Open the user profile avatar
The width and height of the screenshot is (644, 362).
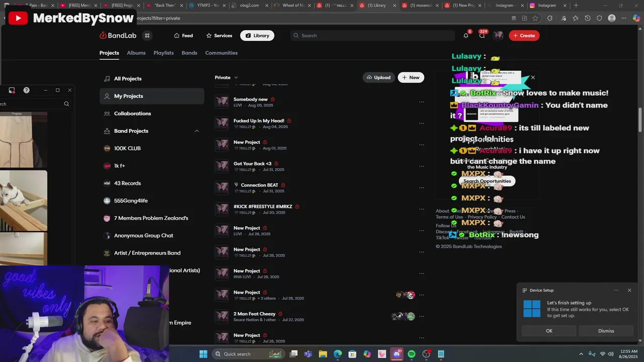(498, 35)
